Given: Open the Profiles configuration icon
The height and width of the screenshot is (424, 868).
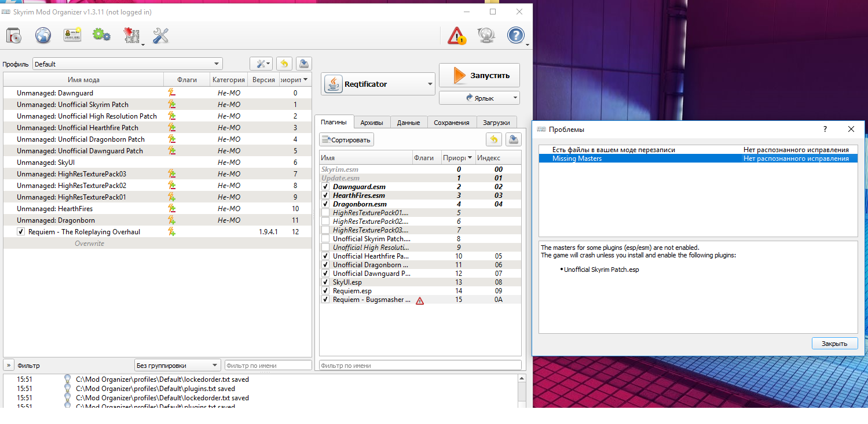Looking at the screenshot, I should pyautogui.click(x=72, y=35).
